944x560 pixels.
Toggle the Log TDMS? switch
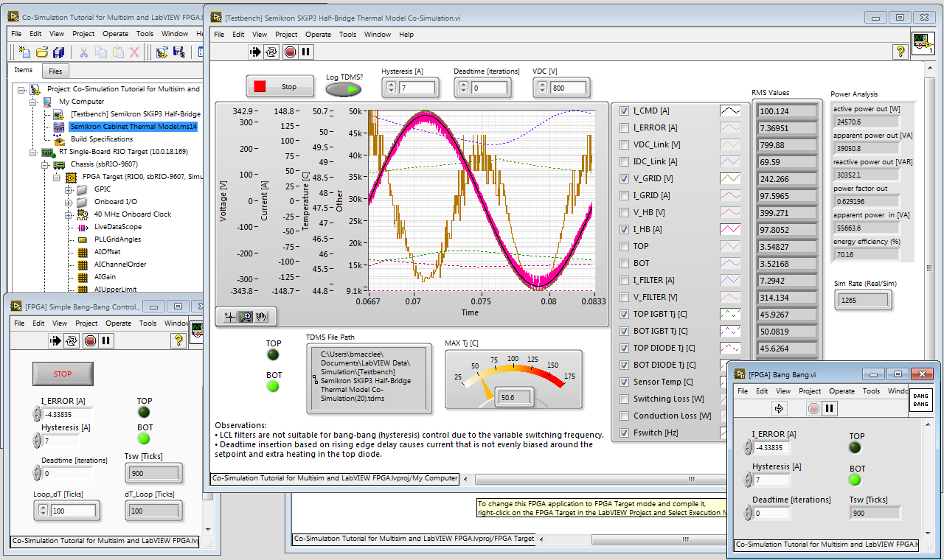coord(344,89)
